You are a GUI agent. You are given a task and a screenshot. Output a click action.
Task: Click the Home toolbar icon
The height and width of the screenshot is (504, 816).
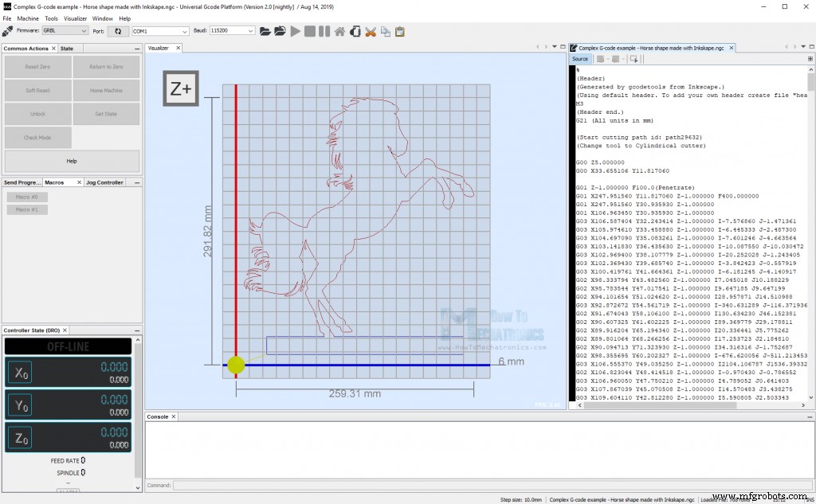[339, 31]
